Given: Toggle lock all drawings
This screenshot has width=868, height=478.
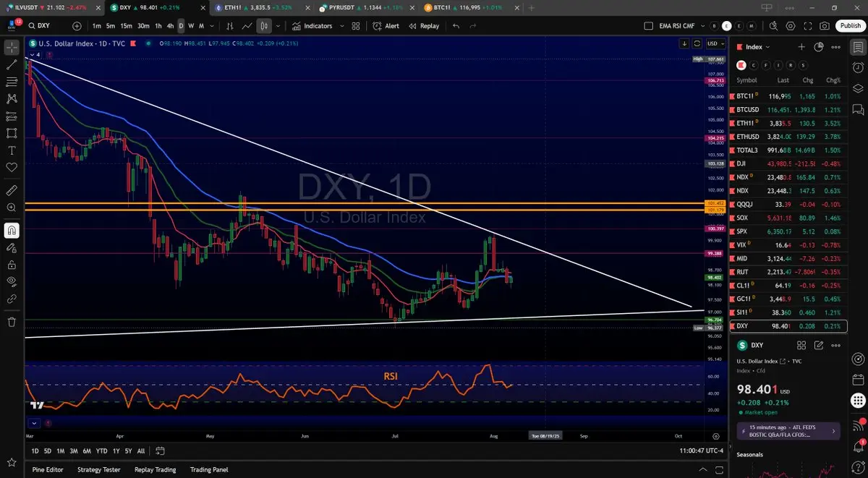Looking at the screenshot, I should 12,265.
